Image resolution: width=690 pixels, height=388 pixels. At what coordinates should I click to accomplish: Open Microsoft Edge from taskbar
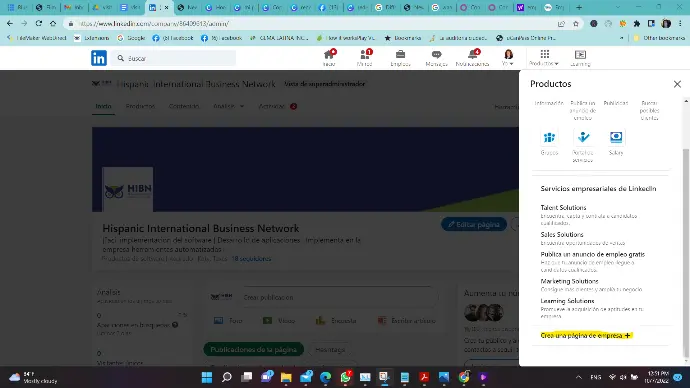click(326, 377)
